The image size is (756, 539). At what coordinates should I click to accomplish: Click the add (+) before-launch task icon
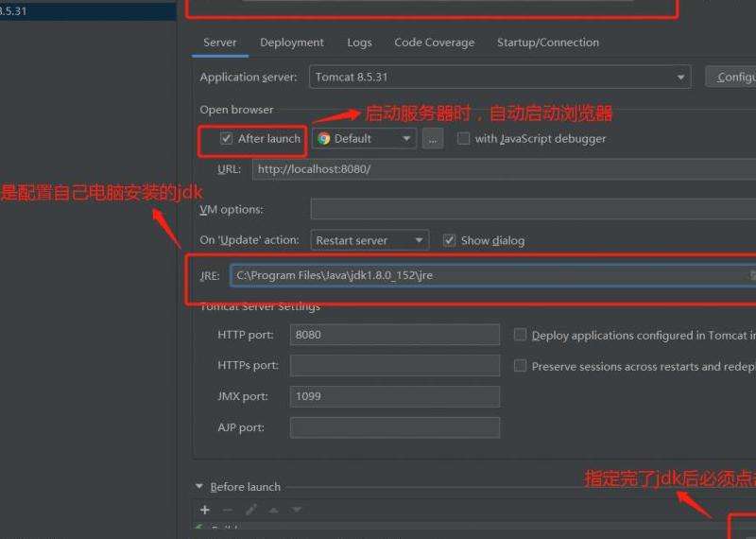click(205, 510)
